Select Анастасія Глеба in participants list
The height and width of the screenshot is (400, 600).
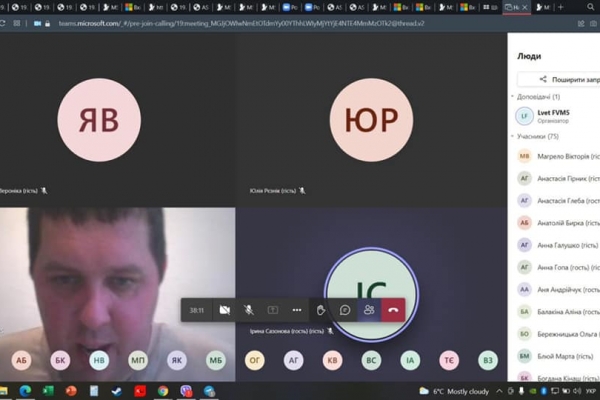(556, 201)
